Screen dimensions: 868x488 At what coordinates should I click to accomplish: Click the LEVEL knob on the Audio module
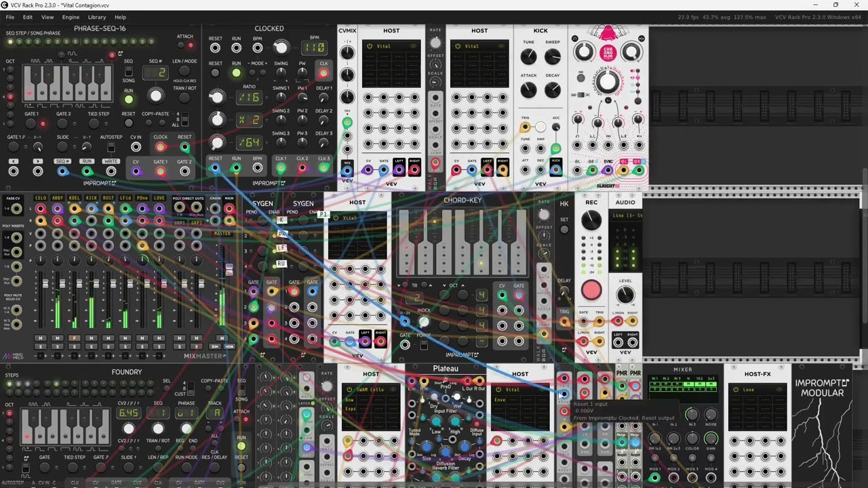pyautogui.click(x=625, y=295)
